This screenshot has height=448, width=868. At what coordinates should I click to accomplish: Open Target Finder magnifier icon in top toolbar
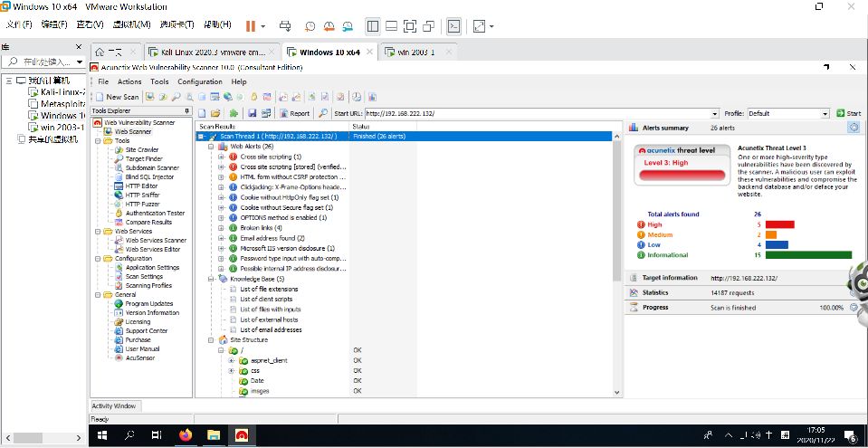coord(176,97)
